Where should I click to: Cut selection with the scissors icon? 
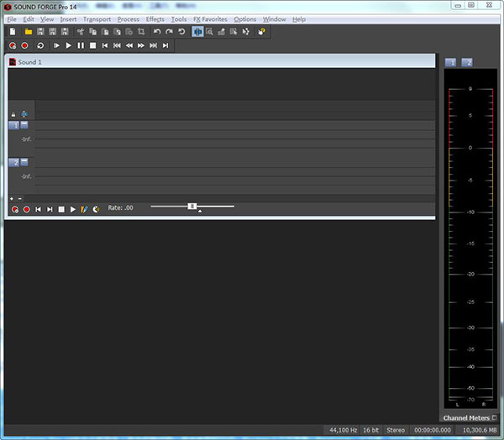(81, 32)
